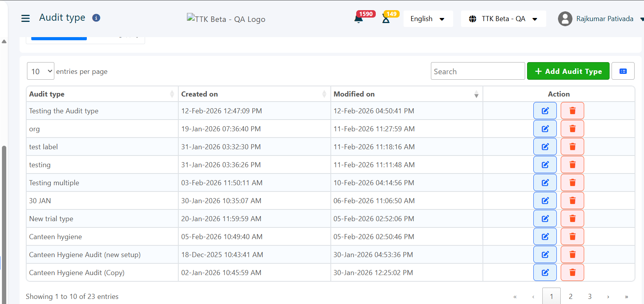Open the hourglass pending items icon

pyautogui.click(x=386, y=19)
